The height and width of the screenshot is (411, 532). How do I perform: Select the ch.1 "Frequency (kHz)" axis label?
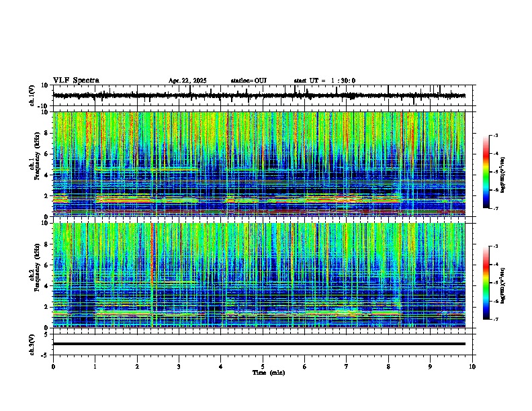37,156
